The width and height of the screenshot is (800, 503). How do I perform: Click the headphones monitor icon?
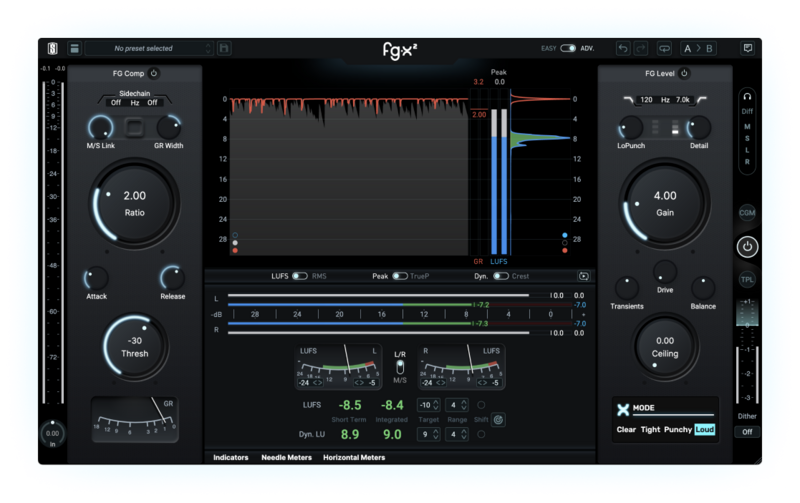[746, 96]
